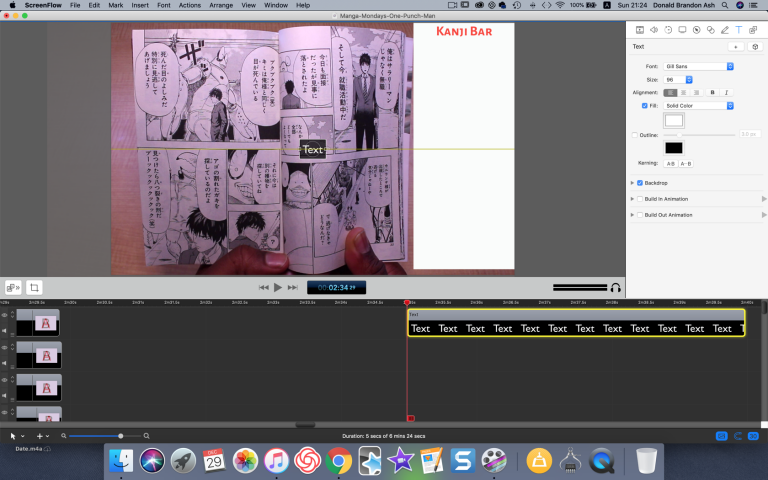Viewport: 768px width, 480px height.
Task: Rewind to the previous clip
Action: (264, 288)
